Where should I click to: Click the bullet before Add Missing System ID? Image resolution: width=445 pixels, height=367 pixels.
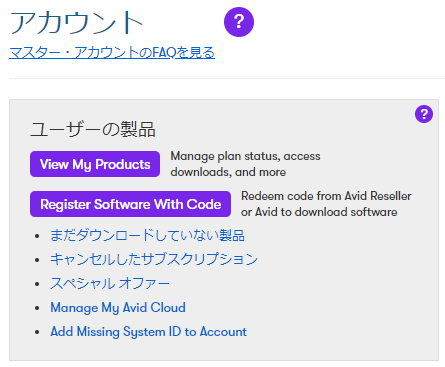click(37, 332)
